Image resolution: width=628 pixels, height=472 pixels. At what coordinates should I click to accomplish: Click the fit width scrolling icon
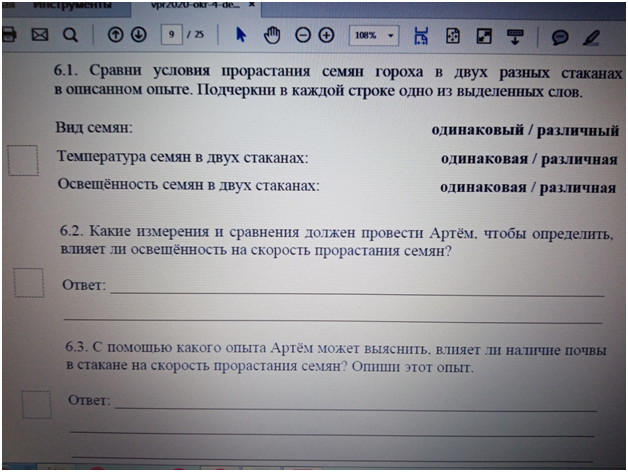pos(421,36)
